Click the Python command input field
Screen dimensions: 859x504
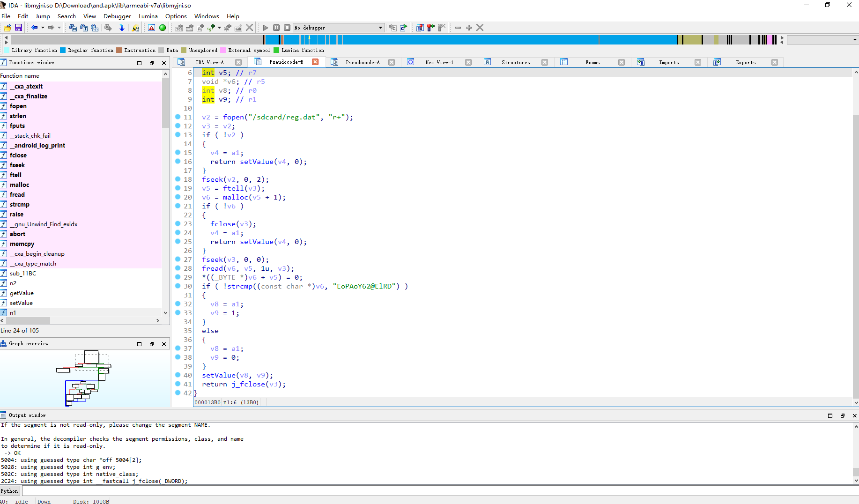click(440, 491)
